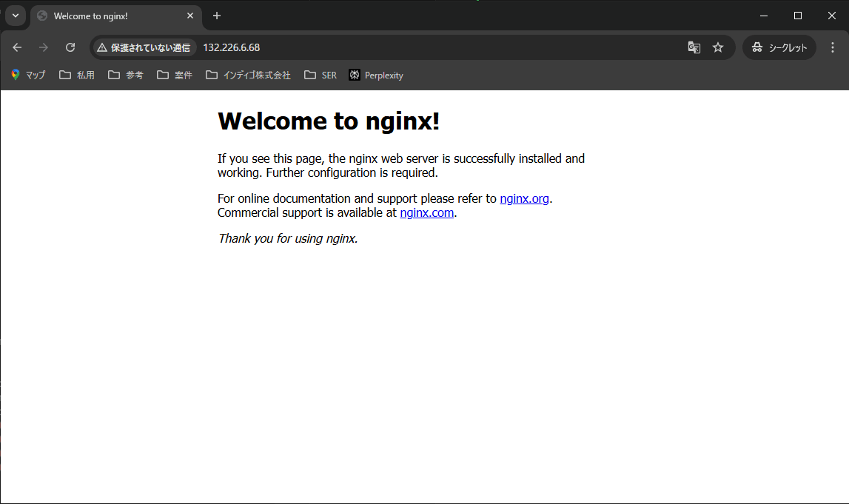Maximize the browser window
Viewport: 849px width, 504px height.
click(798, 16)
